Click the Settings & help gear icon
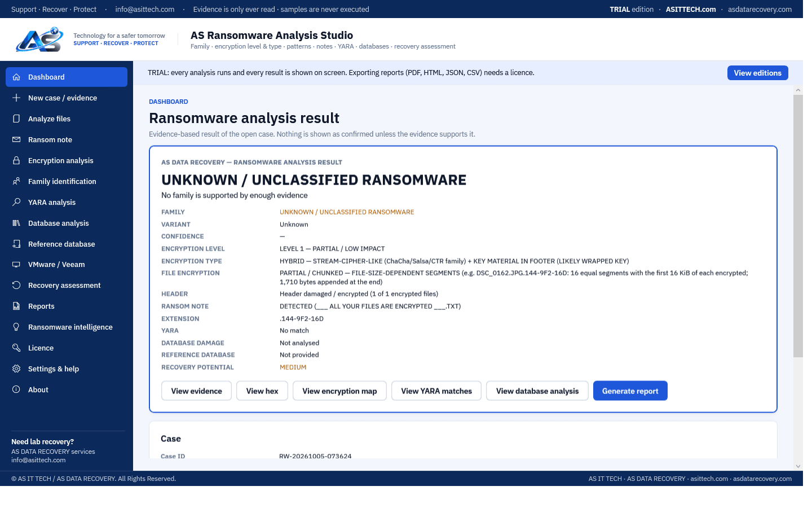 [16, 369]
